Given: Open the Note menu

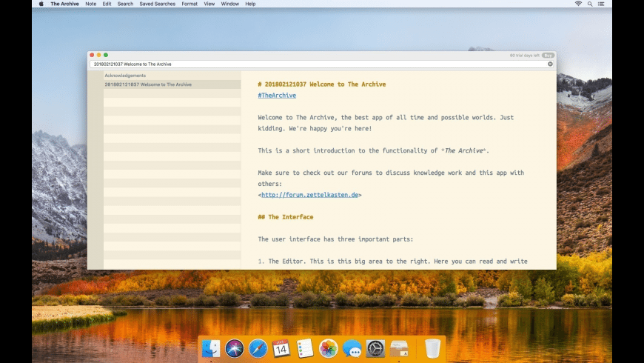Looking at the screenshot, I should pos(91,4).
